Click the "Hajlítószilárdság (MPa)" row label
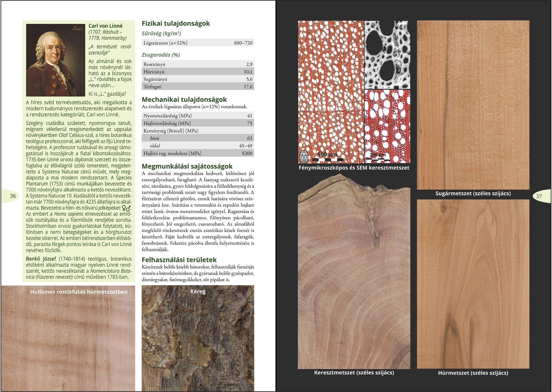Screen dimensions: 552x392 [x=167, y=123]
